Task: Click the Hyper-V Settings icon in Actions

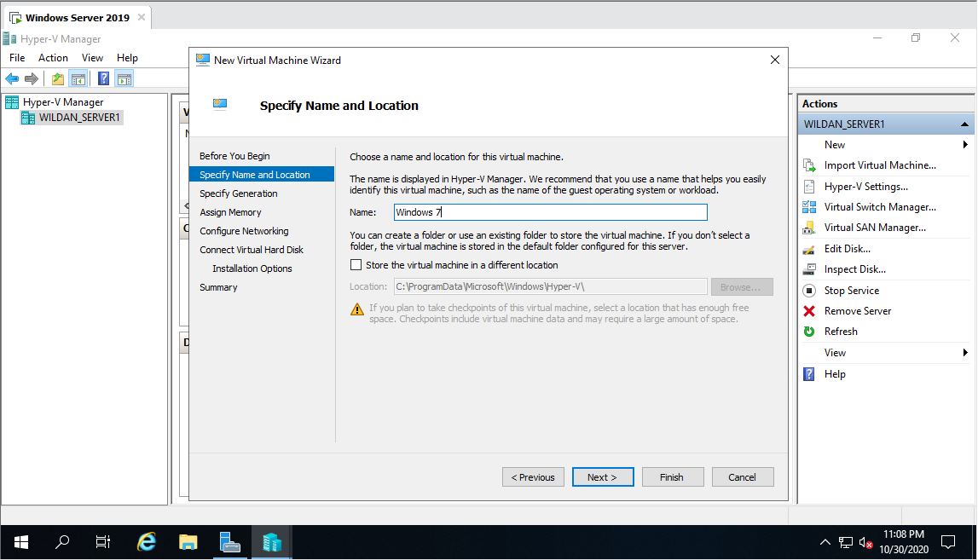Action: (x=809, y=187)
